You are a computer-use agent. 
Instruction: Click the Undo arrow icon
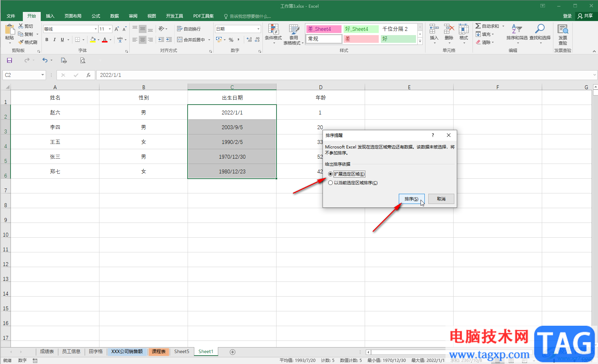pos(45,60)
